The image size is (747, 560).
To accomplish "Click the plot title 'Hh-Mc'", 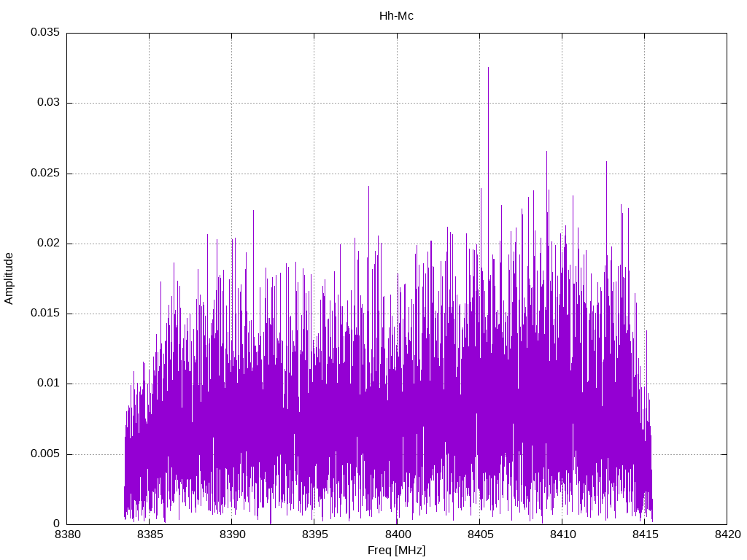I will click(396, 16).
